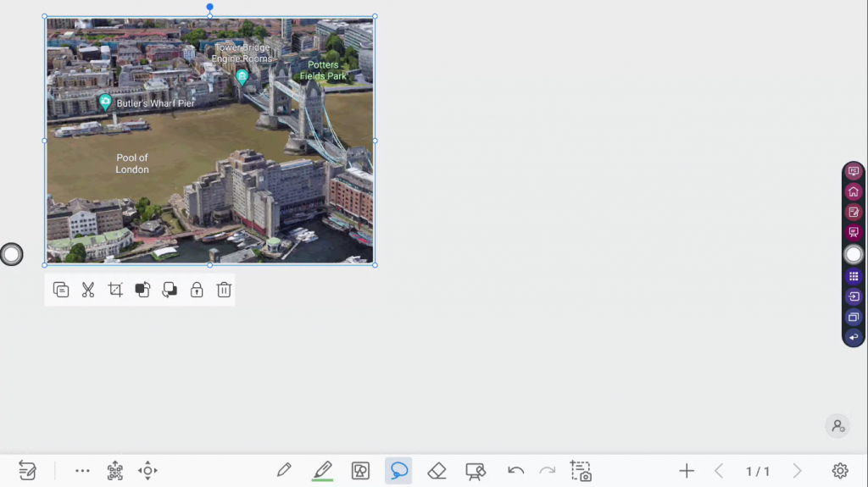The image size is (868, 487).
Task: Select the pencil drawing tool
Action: point(284,471)
